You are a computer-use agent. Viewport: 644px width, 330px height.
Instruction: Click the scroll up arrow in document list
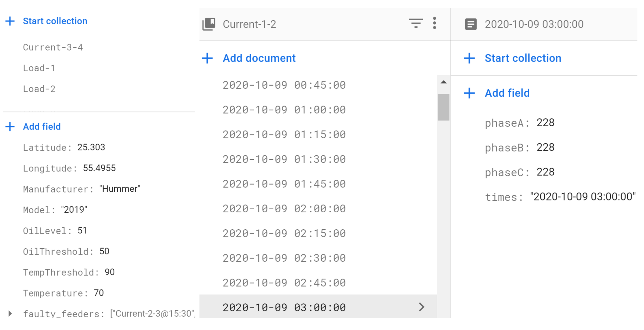[x=443, y=82]
